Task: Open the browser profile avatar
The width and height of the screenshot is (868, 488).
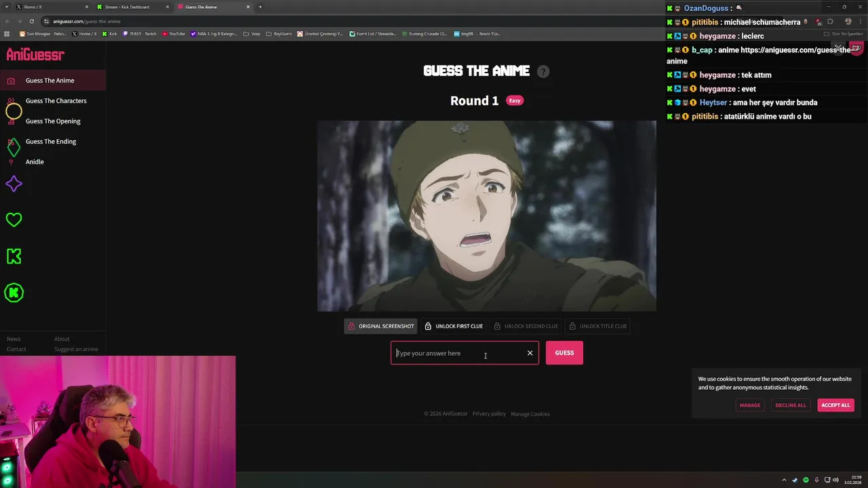Action: pos(848,22)
